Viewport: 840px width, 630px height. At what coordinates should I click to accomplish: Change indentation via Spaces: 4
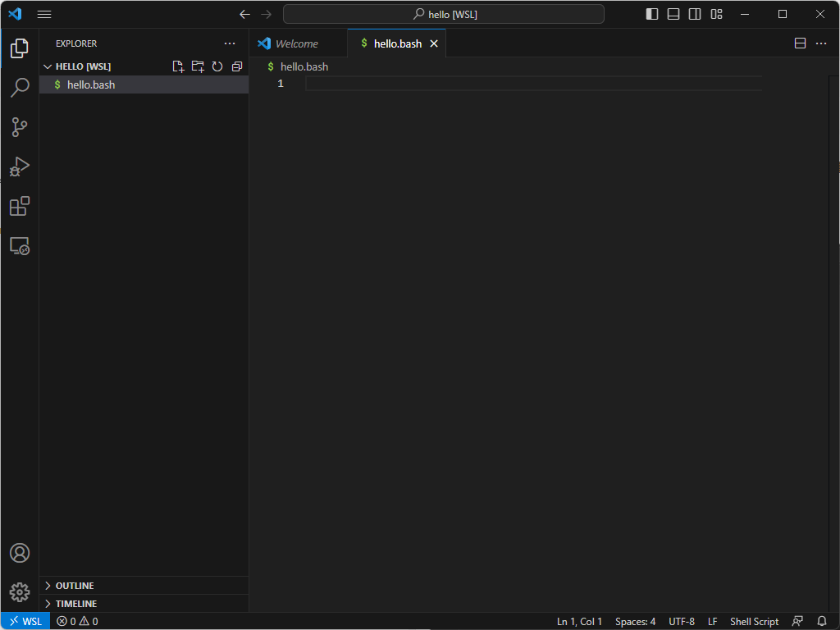click(x=636, y=622)
